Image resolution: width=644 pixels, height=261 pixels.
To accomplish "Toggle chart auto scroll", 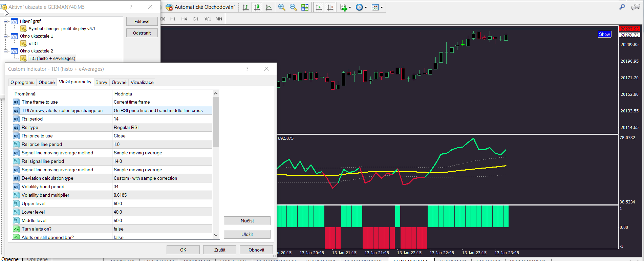I will coord(319,7).
